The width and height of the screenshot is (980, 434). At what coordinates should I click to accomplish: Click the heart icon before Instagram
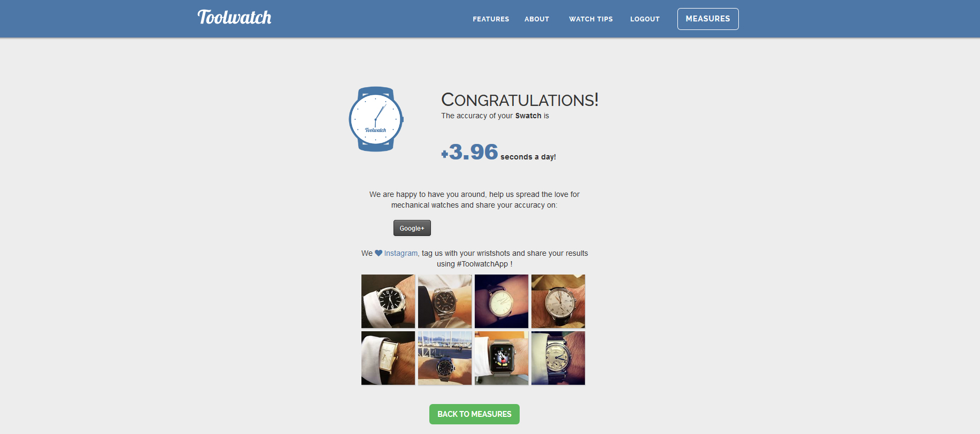coord(379,253)
